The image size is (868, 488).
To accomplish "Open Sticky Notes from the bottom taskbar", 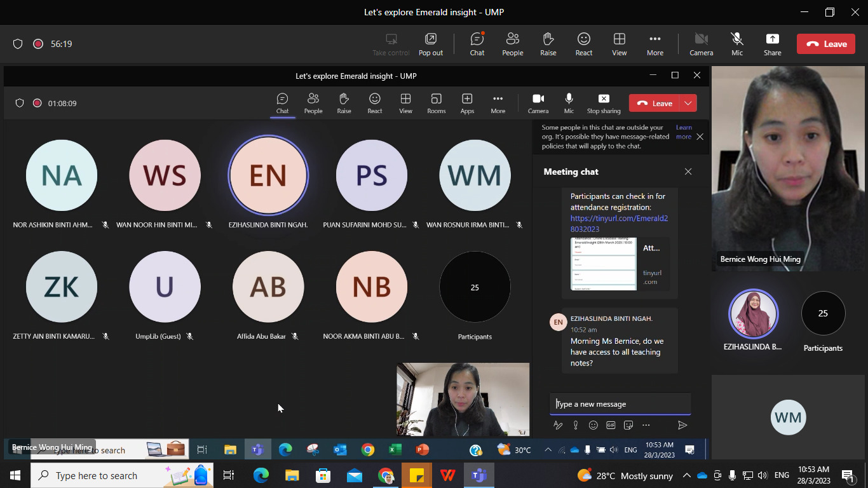I will pos(417,475).
